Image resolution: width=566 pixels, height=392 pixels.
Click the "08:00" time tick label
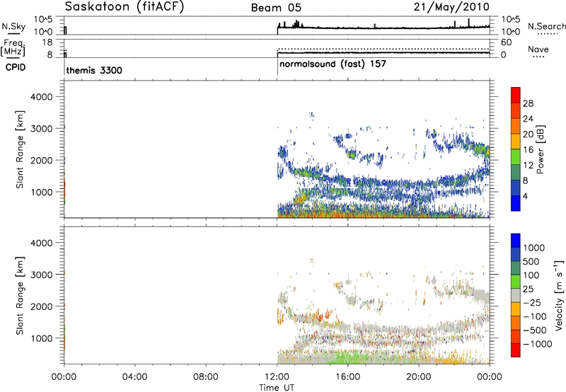click(x=206, y=377)
